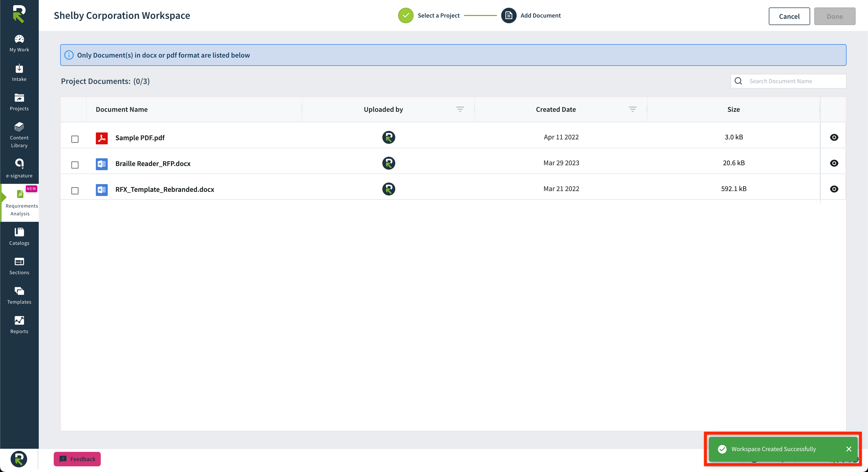Click the Size column header
868x472 pixels.
pyautogui.click(x=734, y=109)
